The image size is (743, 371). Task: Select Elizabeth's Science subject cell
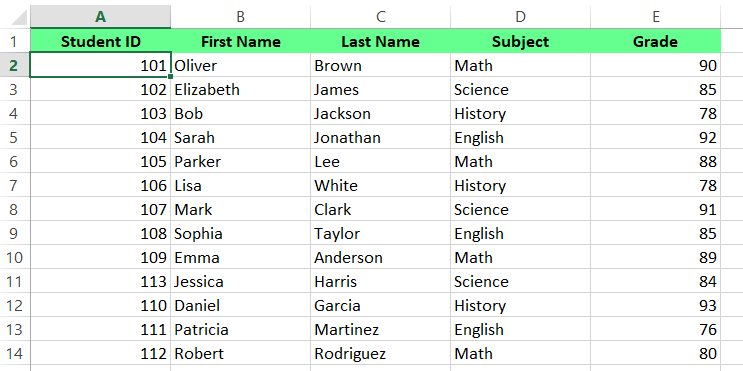pyautogui.click(x=520, y=90)
